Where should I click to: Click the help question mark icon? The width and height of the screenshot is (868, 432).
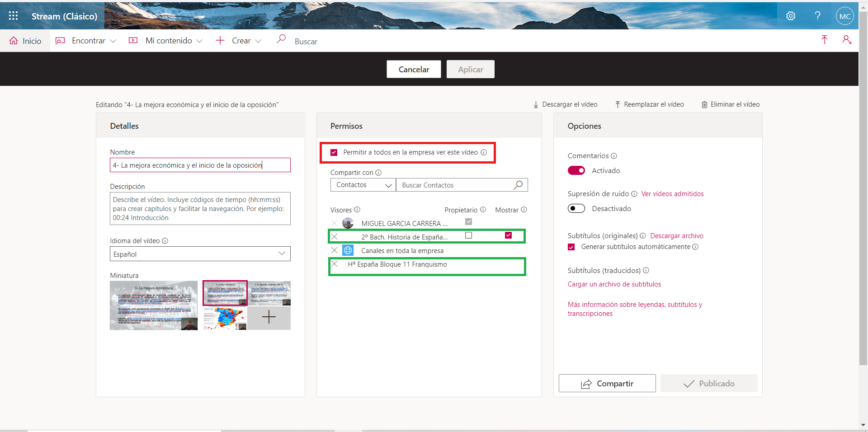coord(817,16)
